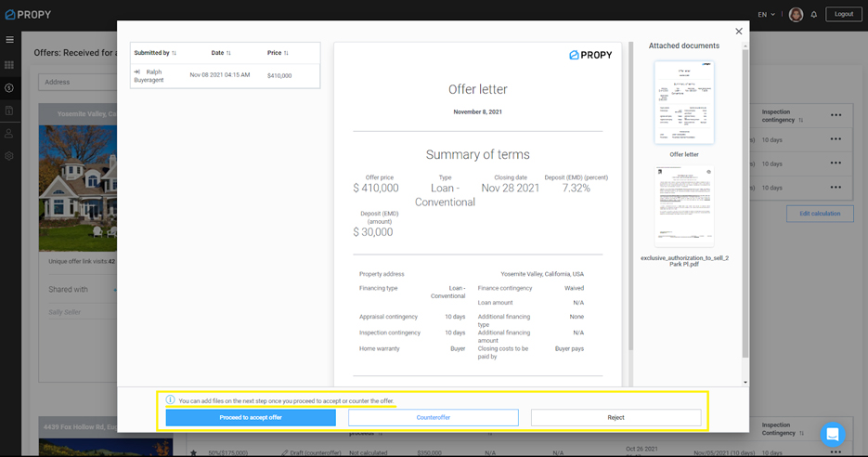Close the offer letter dialog
868x457 pixels.
[739, 32]
